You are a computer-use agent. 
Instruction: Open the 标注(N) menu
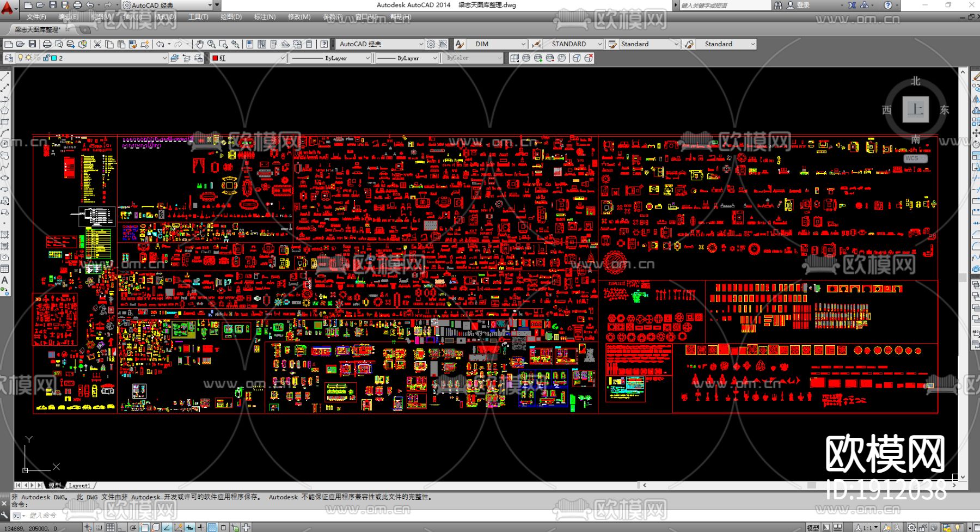265,17
